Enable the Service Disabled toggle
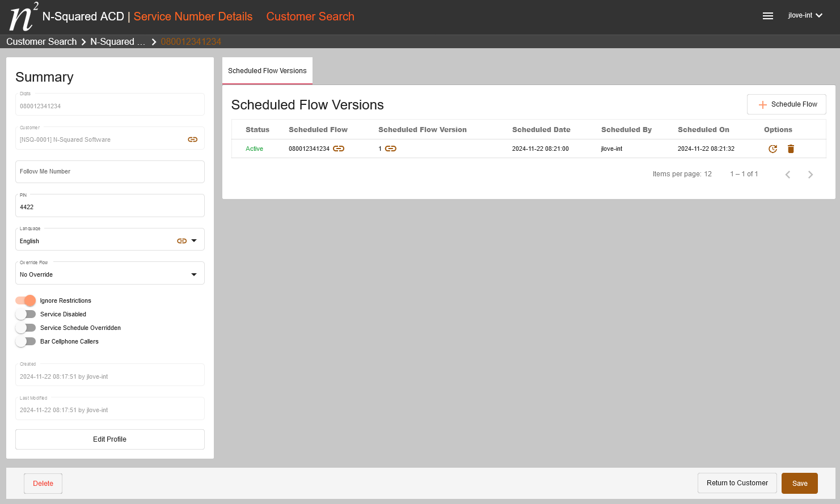This screenshot has width=840, height=504. (26, 314)
